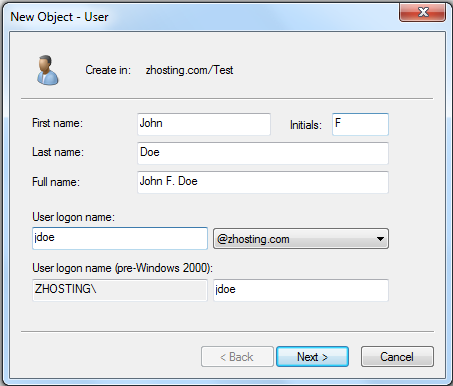This screenshot has width=453, height=386.
Task: Click the ZHOSTING\ domain prefix field
Action: coord(120,290)
